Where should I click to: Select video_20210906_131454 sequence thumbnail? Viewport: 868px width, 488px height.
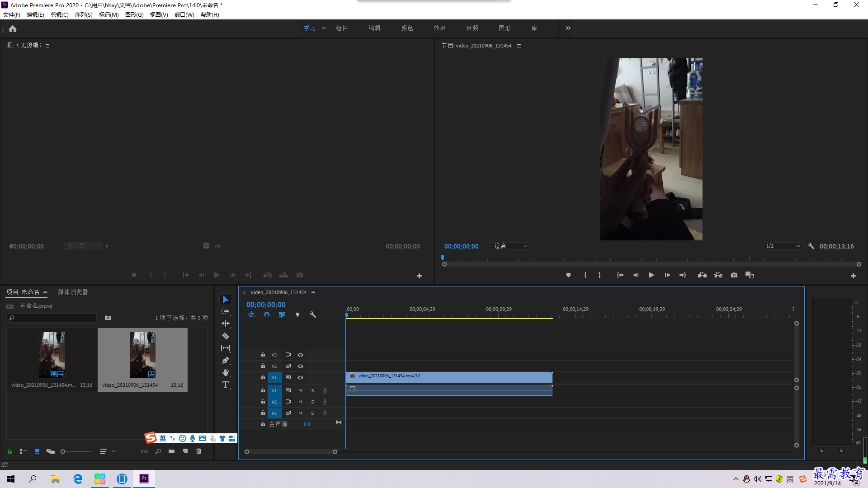point(142,355)
